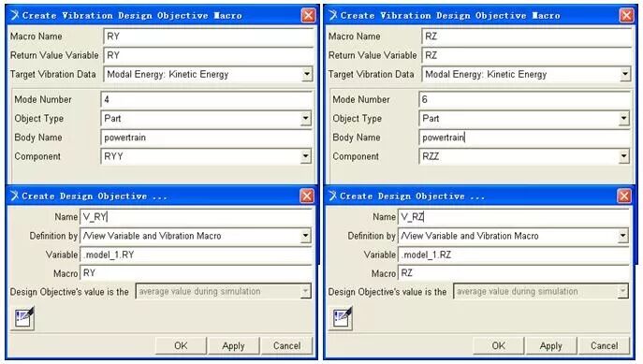Open disabled average value dropdown in V_RZ dialog

pyautogui.click(x=623, y=291)
